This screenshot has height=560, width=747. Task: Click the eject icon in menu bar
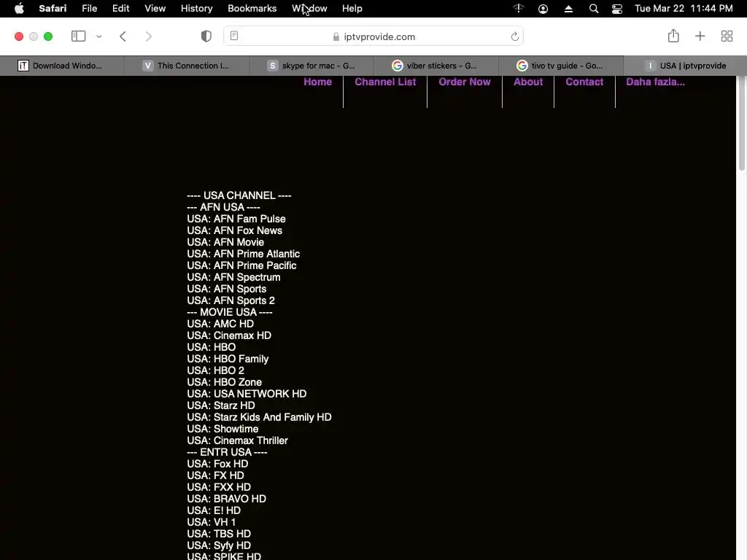point(568,9)
